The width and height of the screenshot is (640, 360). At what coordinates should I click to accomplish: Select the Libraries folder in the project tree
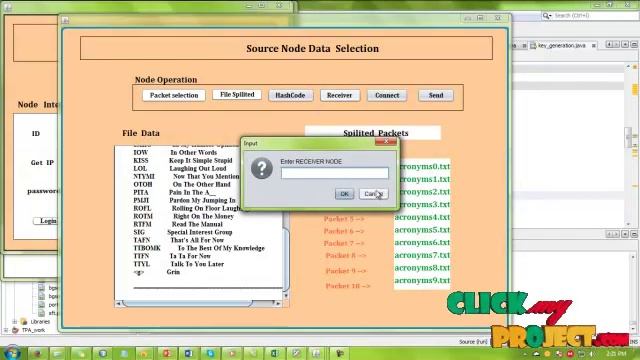[36, 322]
